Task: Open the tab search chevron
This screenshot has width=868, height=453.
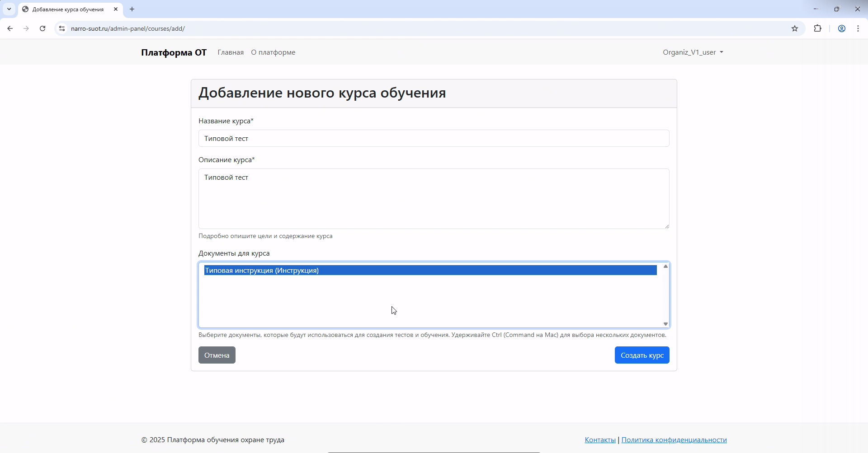Action: click(9, 9)
